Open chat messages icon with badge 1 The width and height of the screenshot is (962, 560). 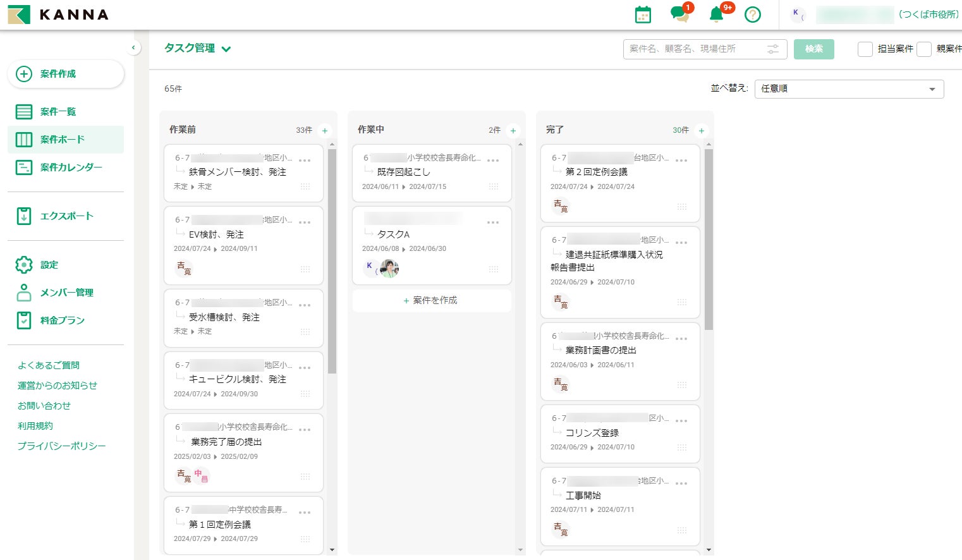click(x=681, y=13)
